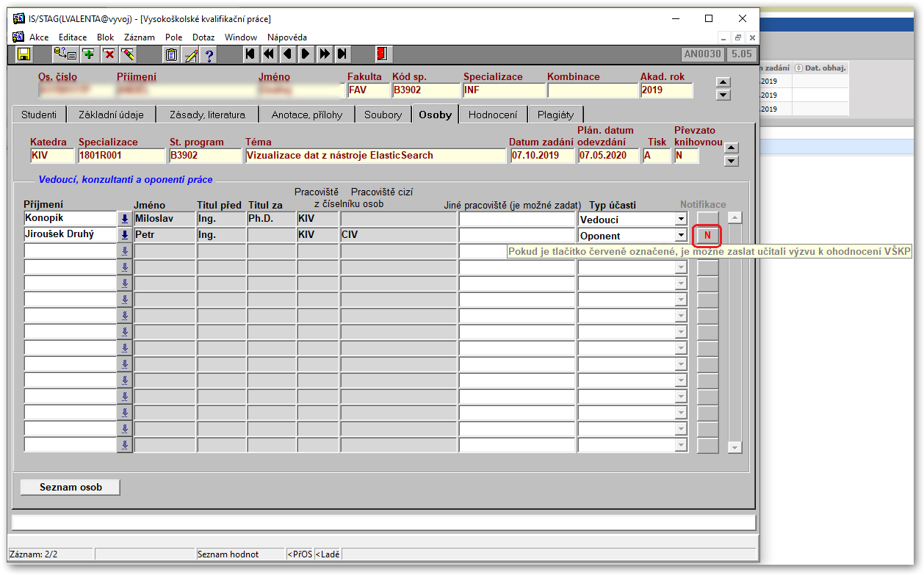The height and width of the screenshot is (575, 924).
Task: Select the Osoby tab
Action: pyautogui.click(x=436, y=114)
